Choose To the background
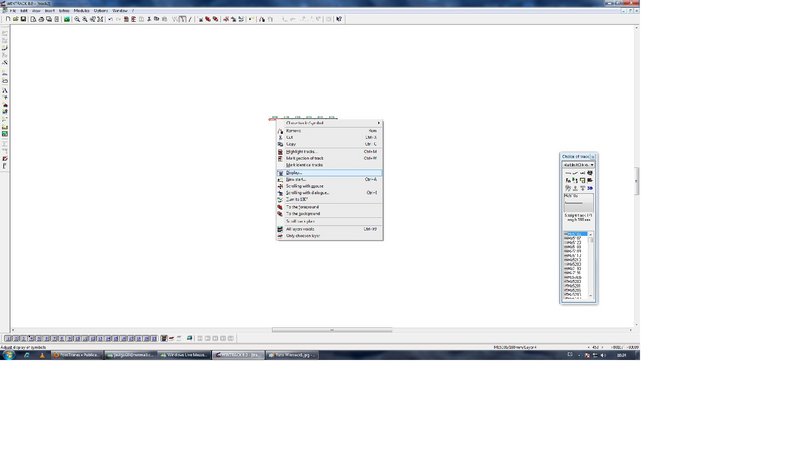Screen dimensions: 800x450 [330, 214]
